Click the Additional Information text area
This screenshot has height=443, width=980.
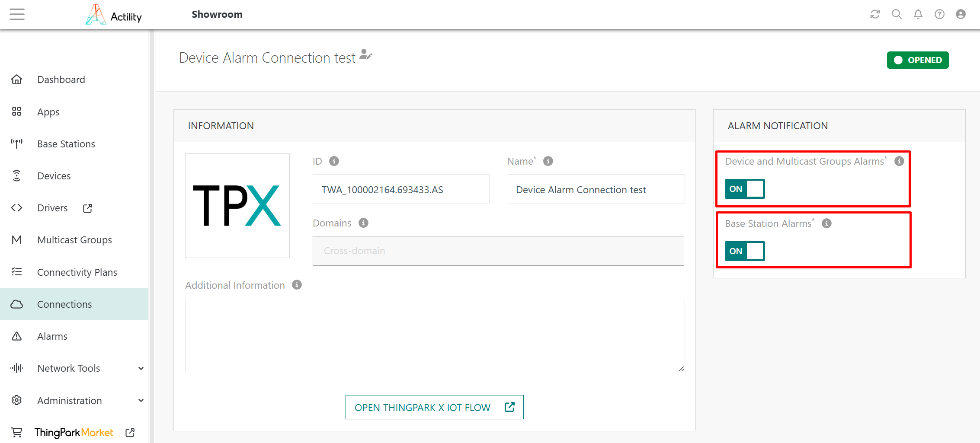click(434, 335)
